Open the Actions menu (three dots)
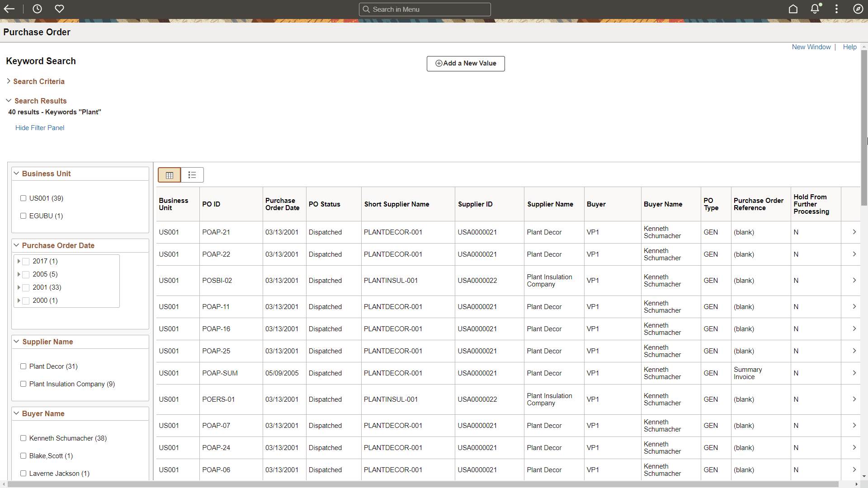The height and width of the screenshot is (488, 868). pyautogui.click(x=836, y=9)
